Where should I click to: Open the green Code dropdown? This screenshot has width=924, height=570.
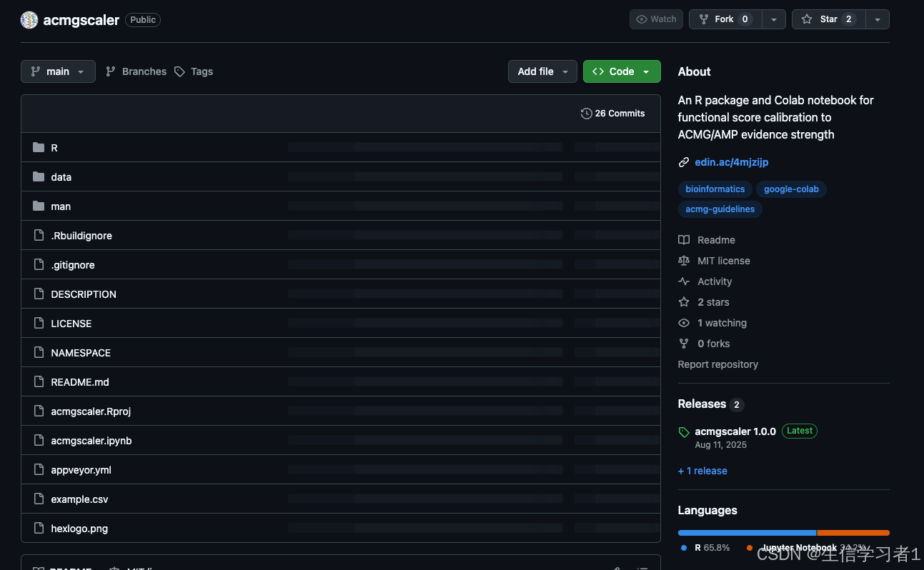pos(622,71)
